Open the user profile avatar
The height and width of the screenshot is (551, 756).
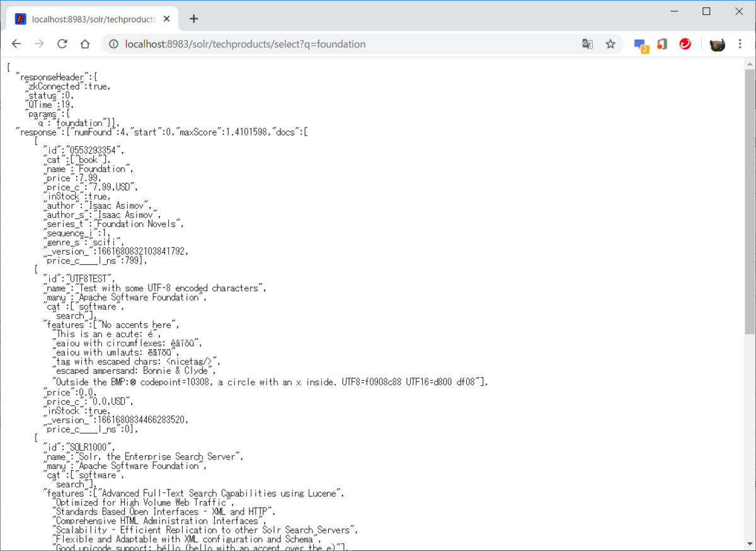coord(717,44)
